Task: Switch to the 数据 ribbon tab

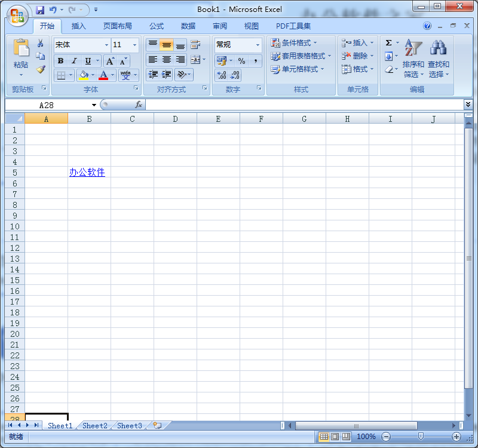Action: 188,26
